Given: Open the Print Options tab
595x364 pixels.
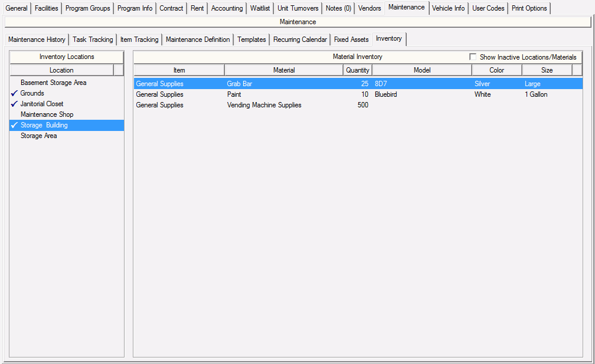Looking at the screenshot, I should [x=529, y=8].
